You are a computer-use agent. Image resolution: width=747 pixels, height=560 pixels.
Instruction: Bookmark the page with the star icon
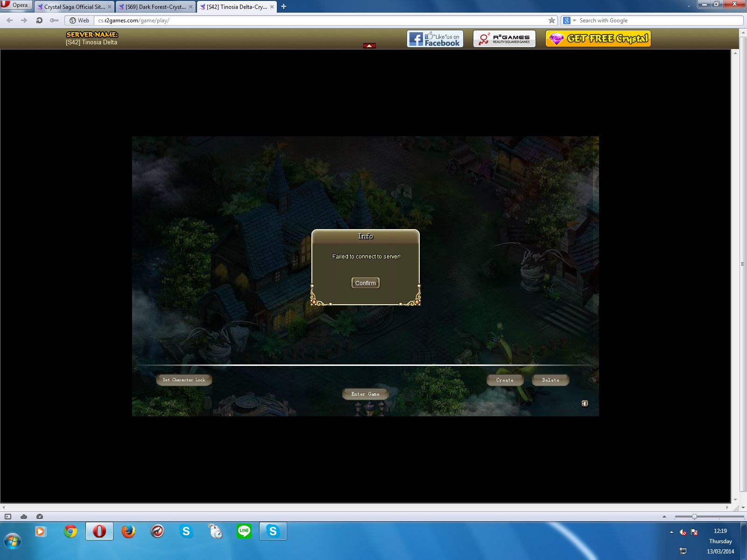coord(552,21)
